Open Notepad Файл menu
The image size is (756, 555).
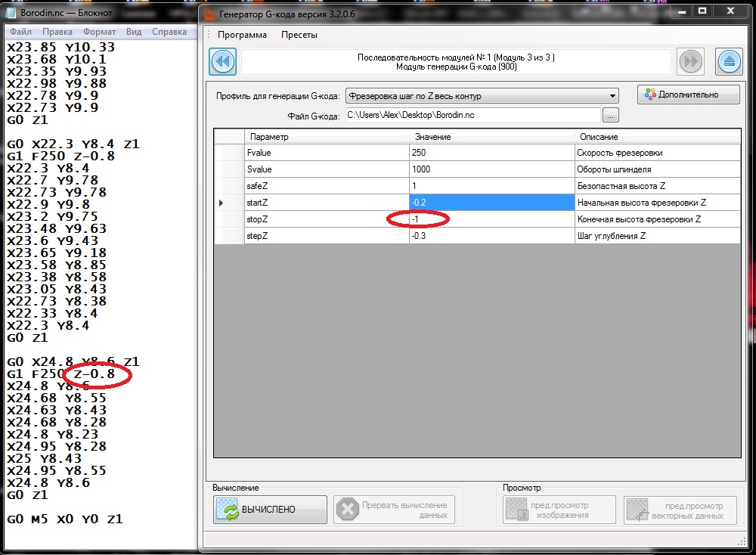pos(20,32)
